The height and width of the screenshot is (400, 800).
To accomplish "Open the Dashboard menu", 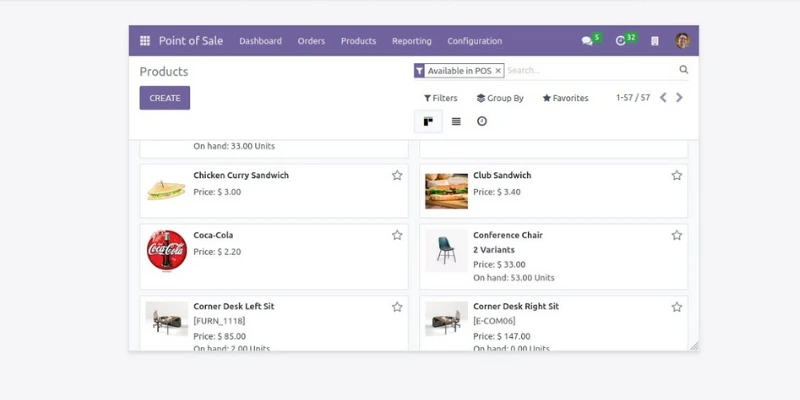I will (x=260, y=41).
